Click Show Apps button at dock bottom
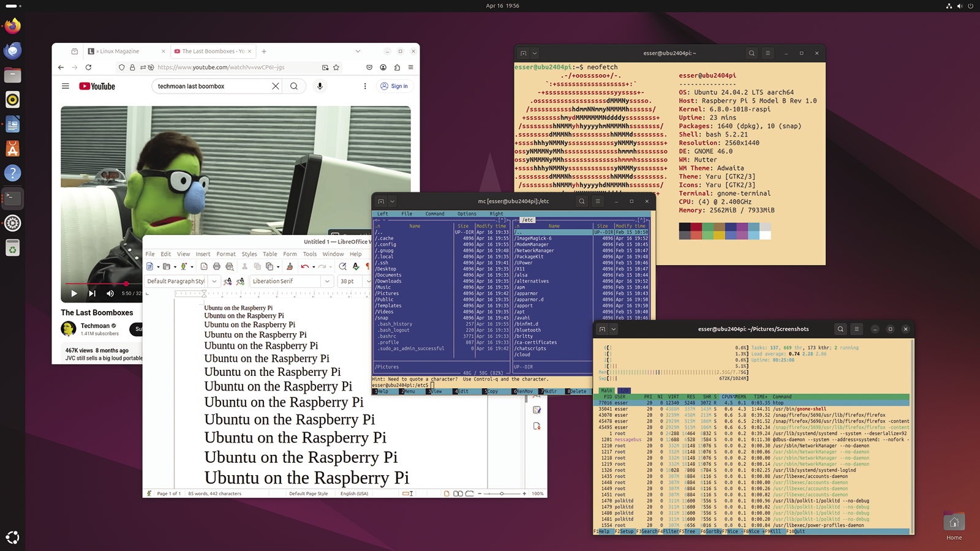This screenshot has width=980, height=551. pyautogui.click(x=13, y=538)
